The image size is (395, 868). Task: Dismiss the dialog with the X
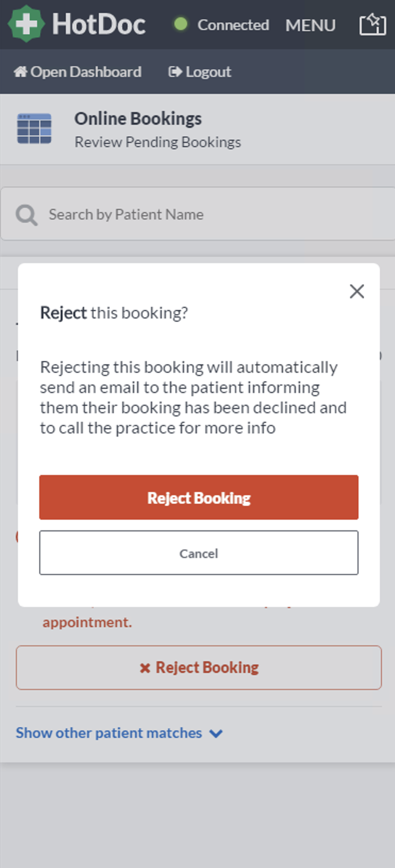pyautogui.click(x=357, y=291)
